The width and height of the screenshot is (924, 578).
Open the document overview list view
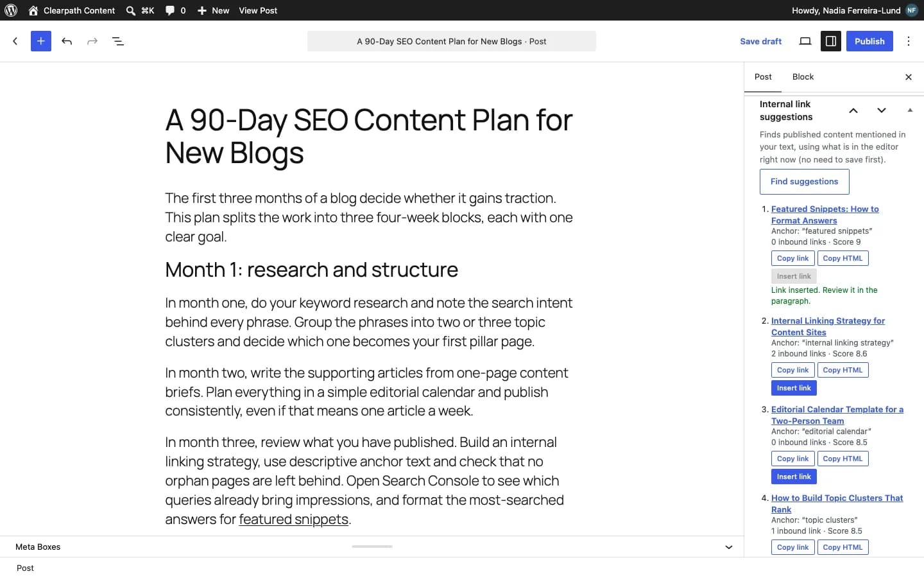[x=118, y=41]
